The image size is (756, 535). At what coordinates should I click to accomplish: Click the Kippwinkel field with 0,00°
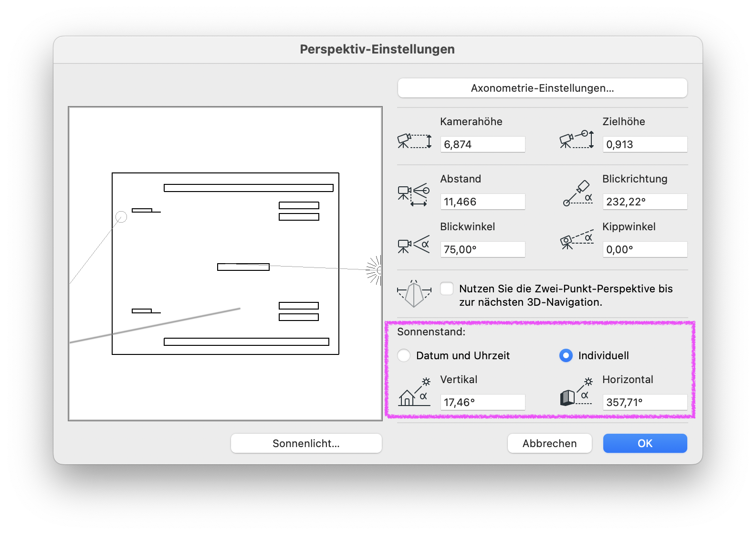645,249
